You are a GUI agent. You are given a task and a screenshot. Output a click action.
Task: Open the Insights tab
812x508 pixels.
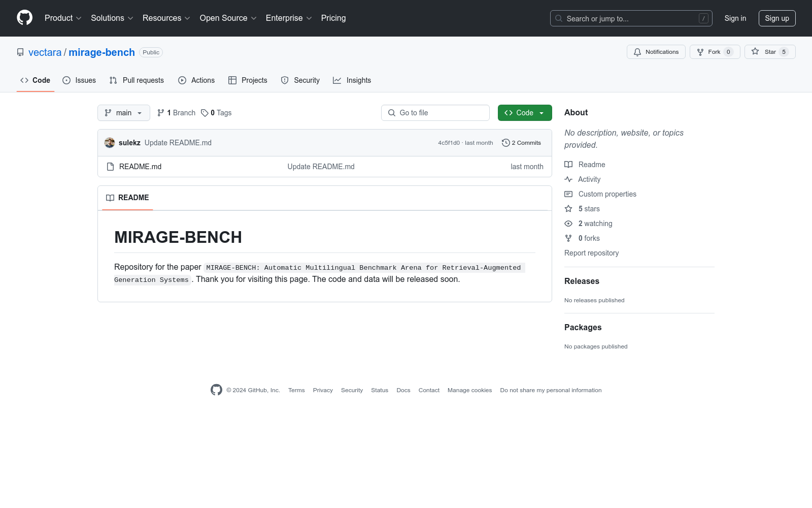[x=352, y=80]
